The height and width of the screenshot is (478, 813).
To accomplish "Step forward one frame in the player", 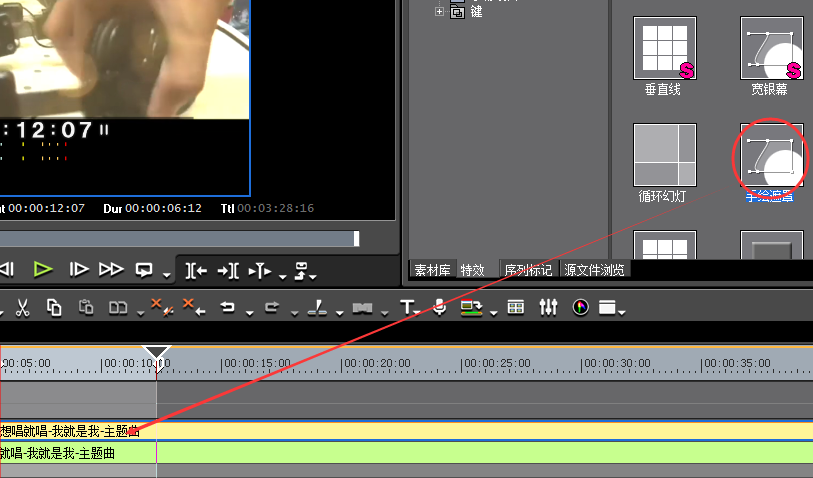I will [x=78, y=270].
